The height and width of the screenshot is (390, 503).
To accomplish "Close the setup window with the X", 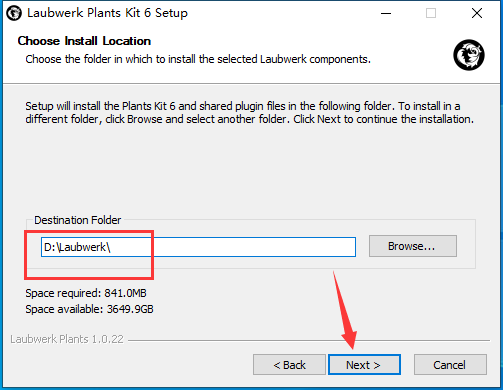I will pos(477,13).
